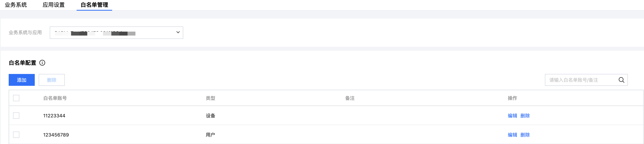Click the 备注 column header
The image size is (644, 144).
tap(350, 98)
